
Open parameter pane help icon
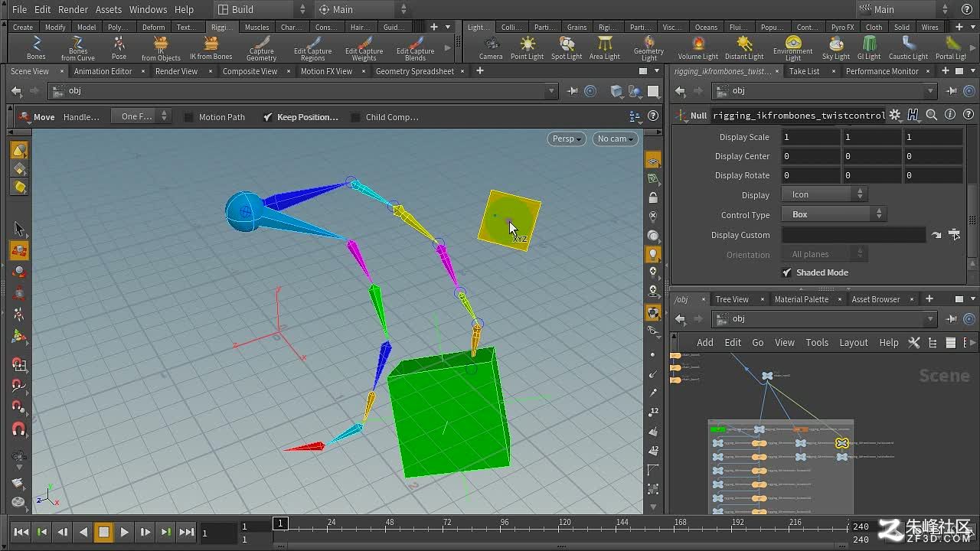tap(968, 115)
